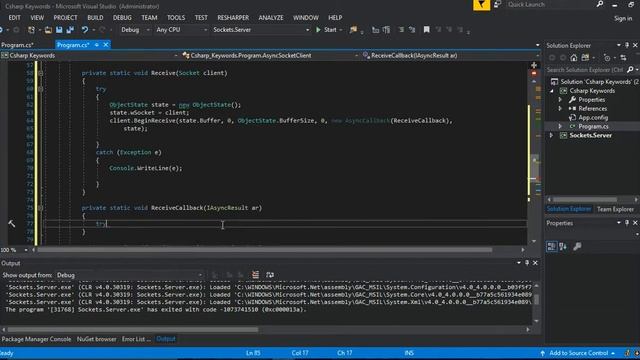Switch to the Error List tab

point(136,339)
